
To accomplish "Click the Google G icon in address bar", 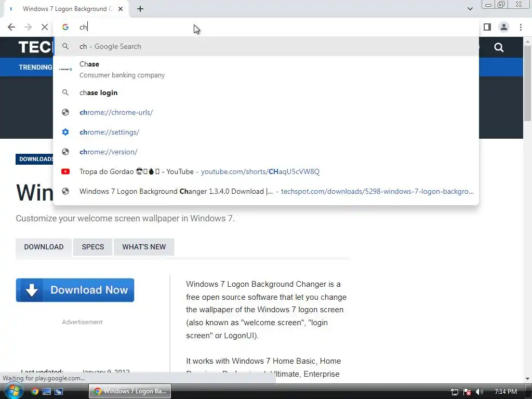I will 65,27.
